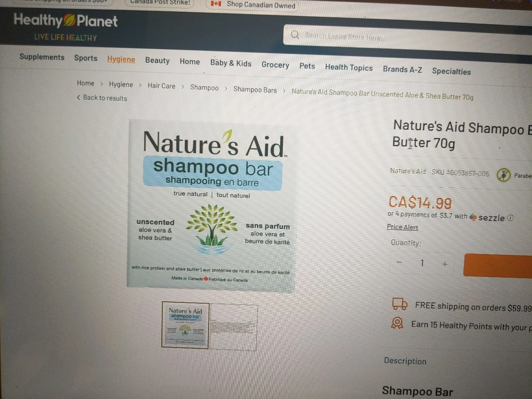The height and width of the screenshot is (399, 532).
Task: Open Brands A-Z menu
Action: [x=402, y=69]
